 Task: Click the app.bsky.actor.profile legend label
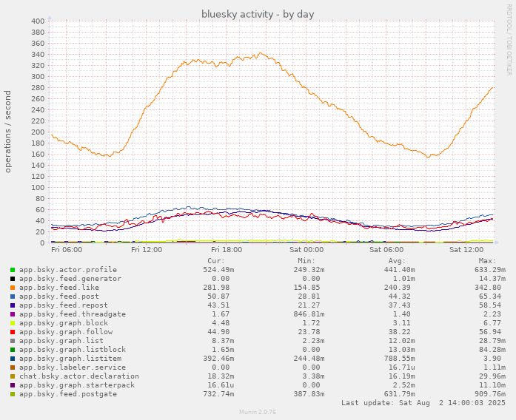tap(68, 270)
